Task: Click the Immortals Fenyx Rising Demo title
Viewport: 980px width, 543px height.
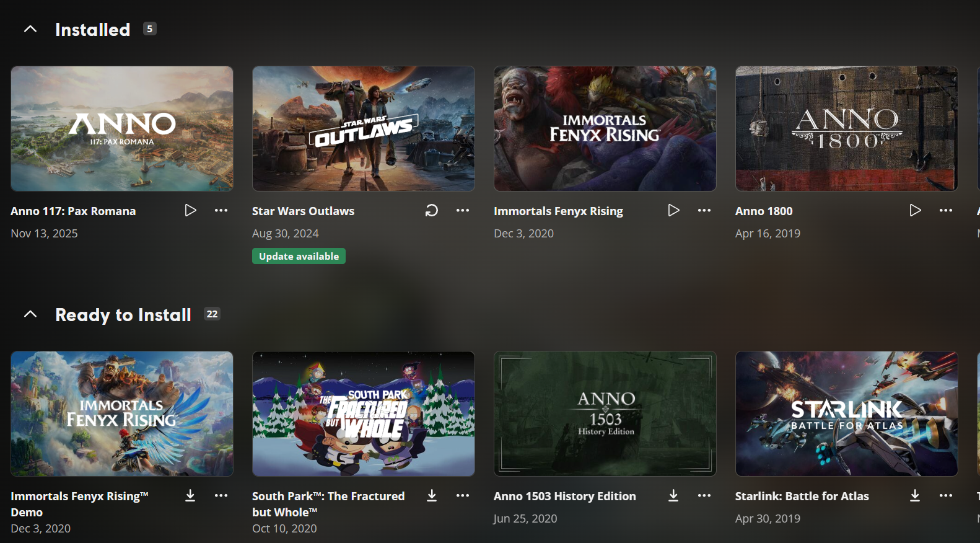Action: coord(79,504)
